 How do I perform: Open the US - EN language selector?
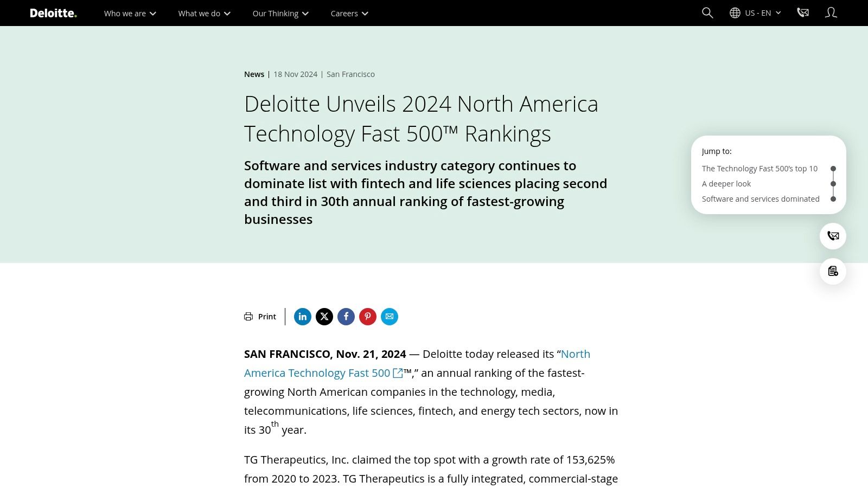[756, 12]
